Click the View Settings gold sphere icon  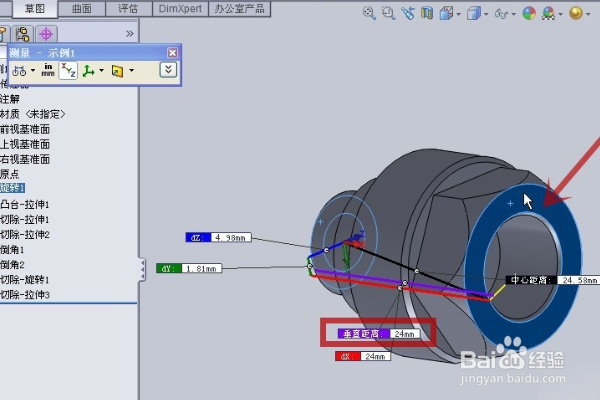click(x=576, y=13)
